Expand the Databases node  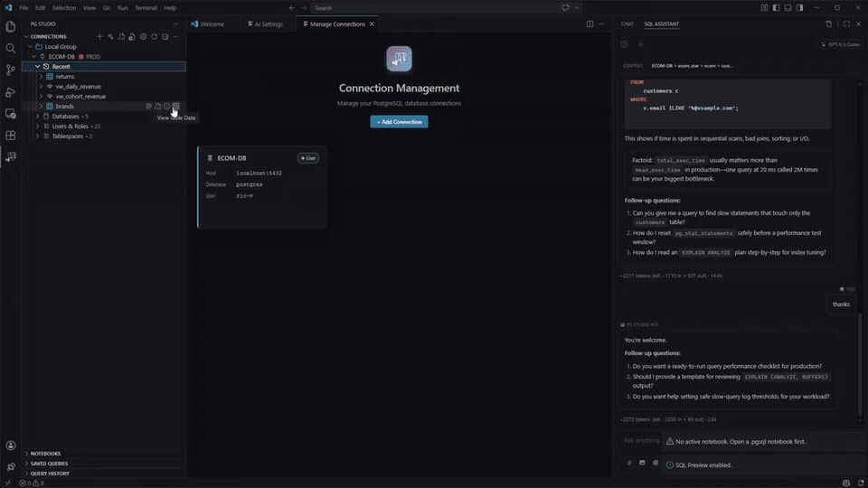coord(37,117)
